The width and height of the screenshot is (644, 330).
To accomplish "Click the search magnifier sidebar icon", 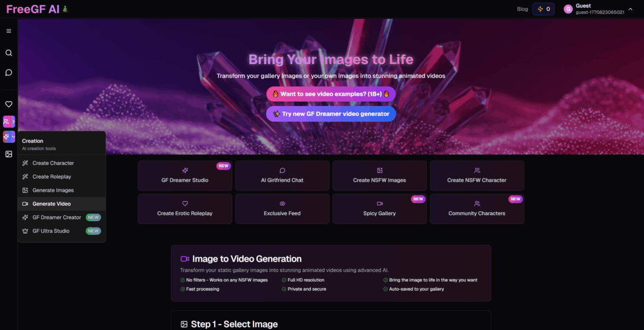I will tap(9, 53).
